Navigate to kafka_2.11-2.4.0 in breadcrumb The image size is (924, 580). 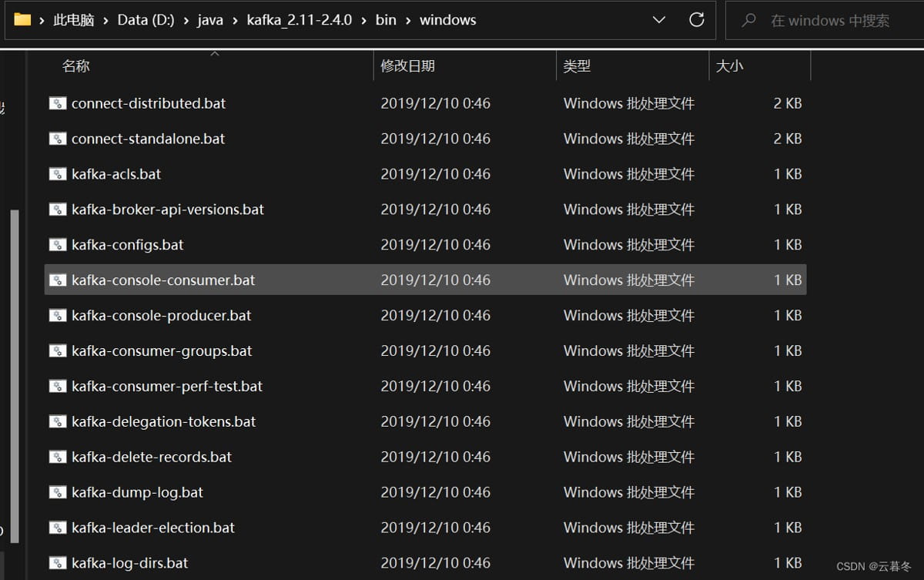300,21
